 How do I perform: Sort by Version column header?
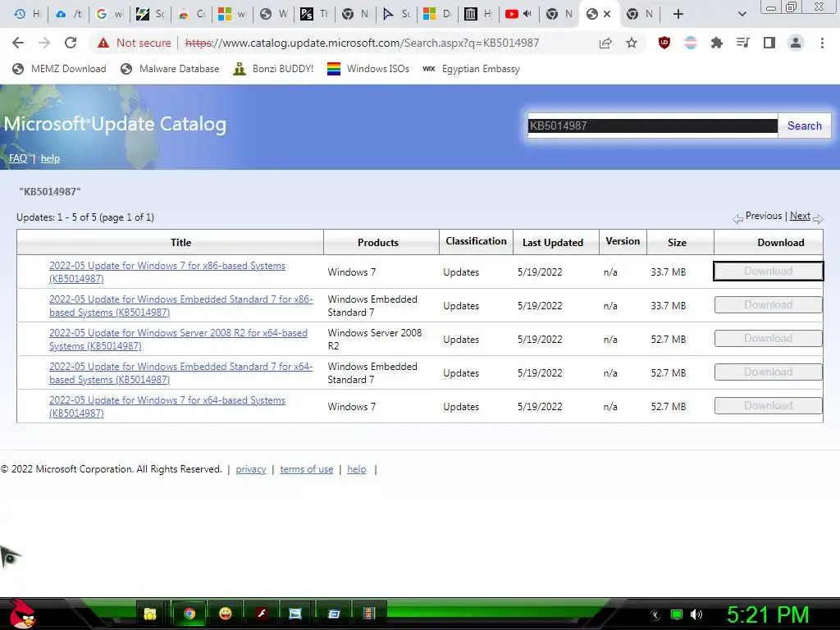coord(623,241)
